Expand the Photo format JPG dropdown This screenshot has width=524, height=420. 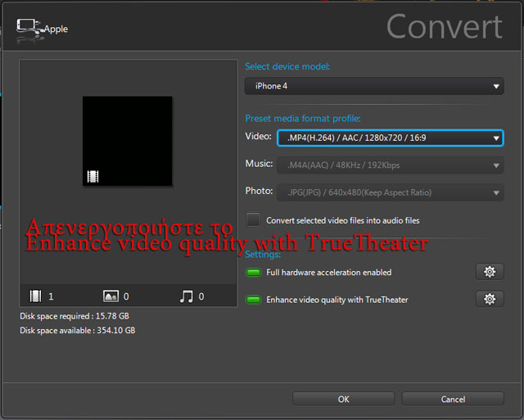click(x=391, y=192)
